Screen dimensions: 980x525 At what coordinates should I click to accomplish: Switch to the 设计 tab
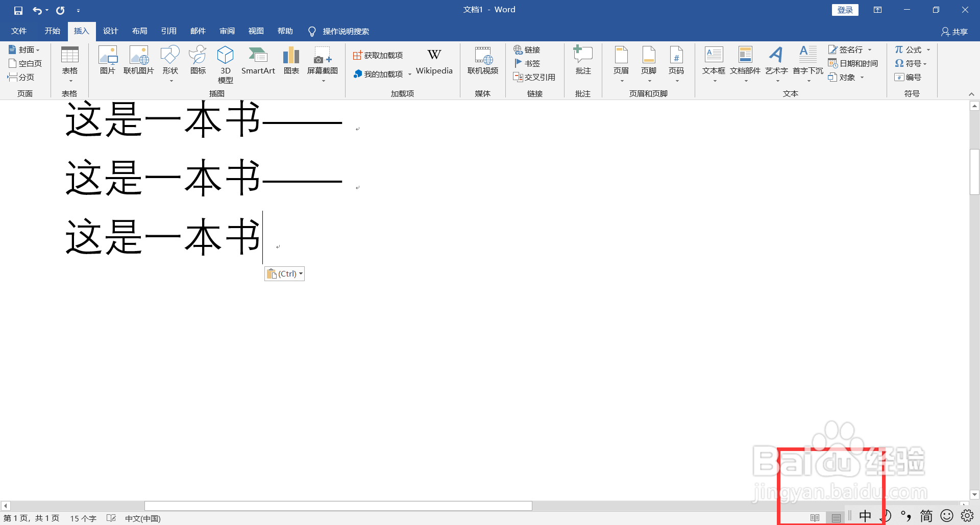coord(110,31)
